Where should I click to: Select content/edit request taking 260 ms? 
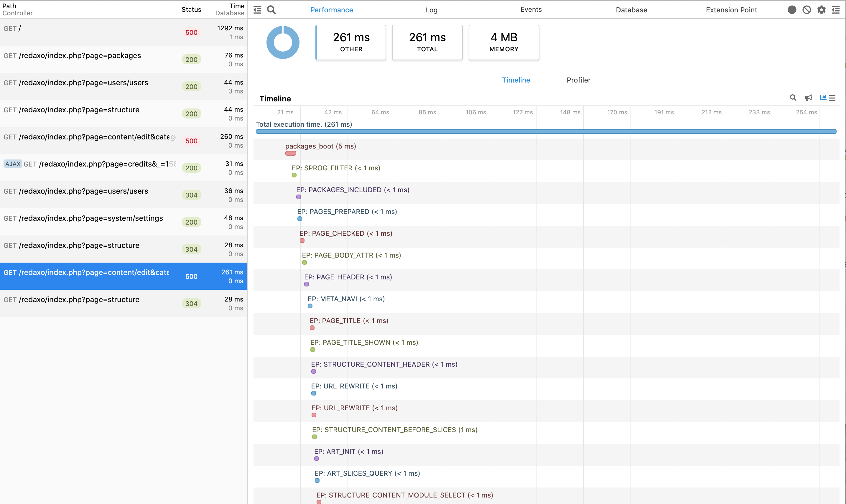click(124, 141)
